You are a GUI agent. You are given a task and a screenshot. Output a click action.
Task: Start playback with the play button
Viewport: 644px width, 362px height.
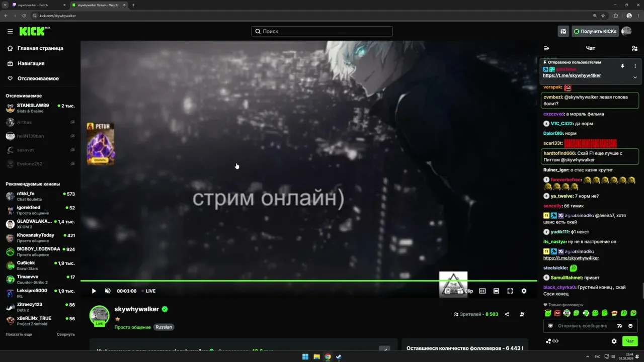[x=94, y=291]
